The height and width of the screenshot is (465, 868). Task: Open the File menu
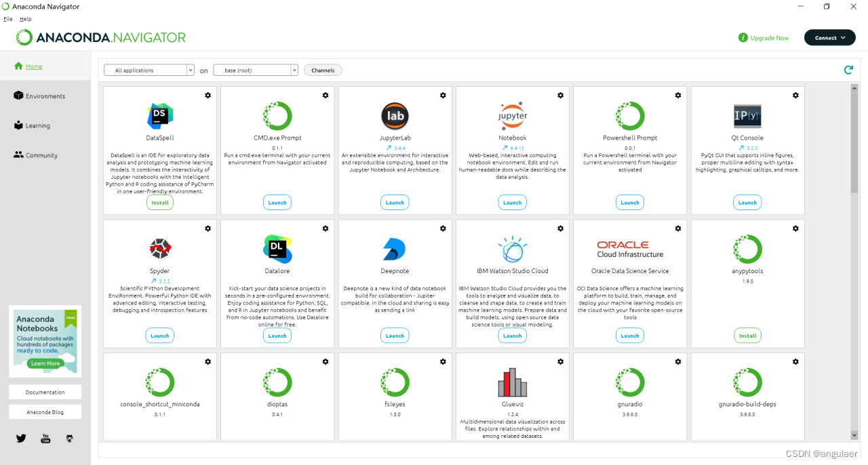tap(8, 19)
